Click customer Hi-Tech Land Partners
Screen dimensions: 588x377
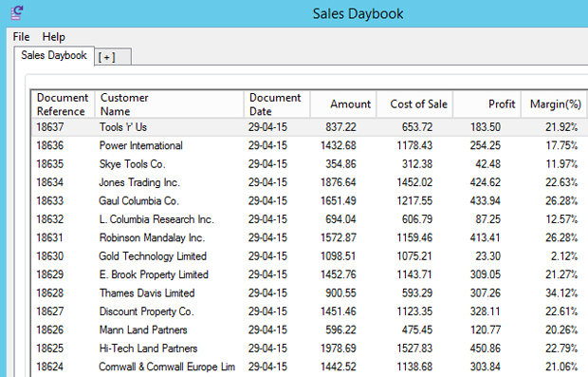click(x=148, y=349)
